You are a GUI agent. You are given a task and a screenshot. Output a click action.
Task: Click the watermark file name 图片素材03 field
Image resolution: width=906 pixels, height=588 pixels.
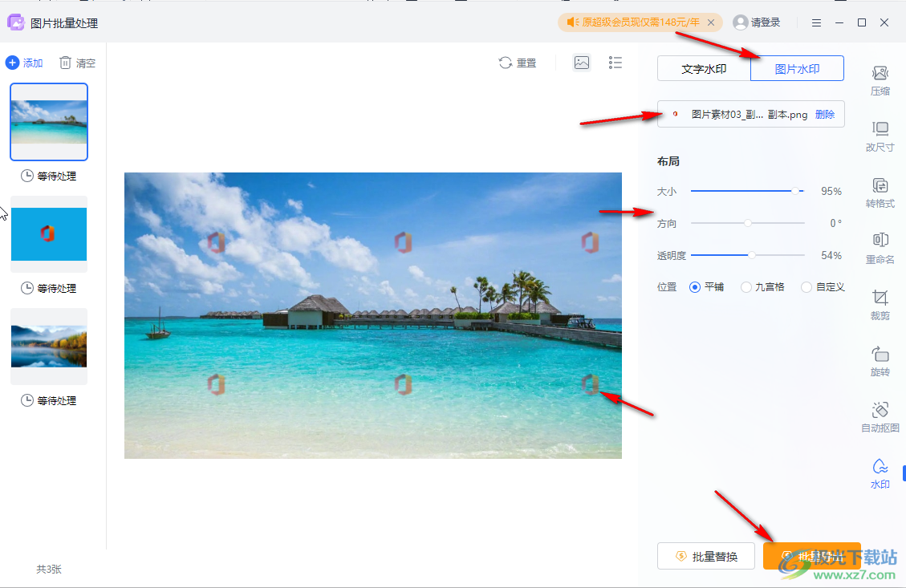pyautogui.click(x=750, y=115)
